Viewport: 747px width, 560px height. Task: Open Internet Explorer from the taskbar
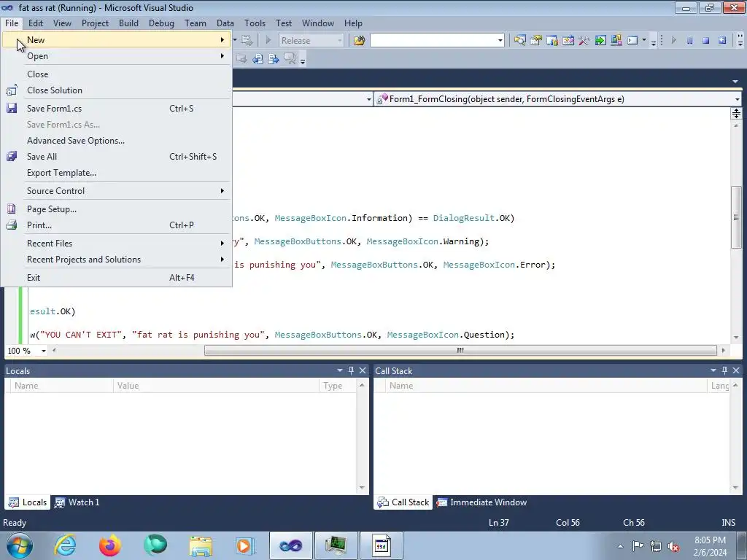tap(65, 545)
